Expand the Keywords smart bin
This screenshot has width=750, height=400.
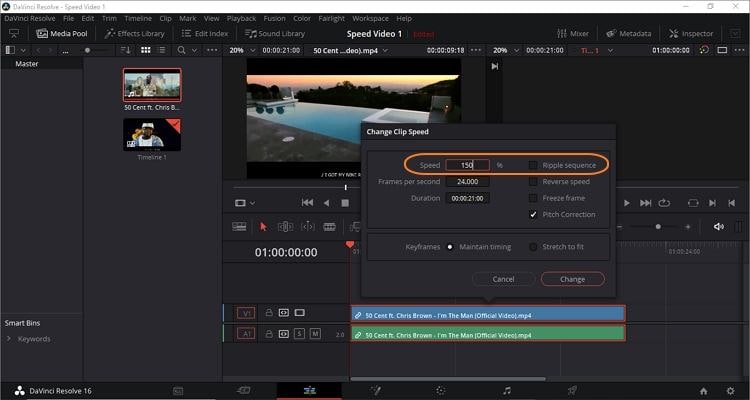[8, 339]
